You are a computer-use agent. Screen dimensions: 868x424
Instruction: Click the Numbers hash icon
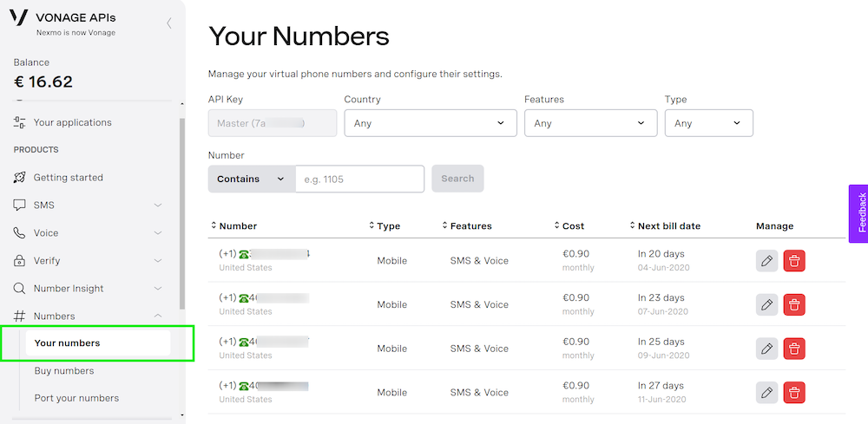point(19,316)
